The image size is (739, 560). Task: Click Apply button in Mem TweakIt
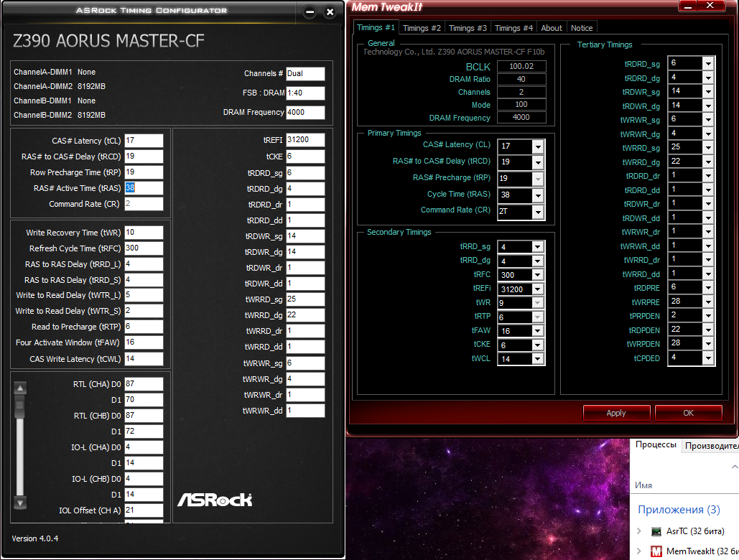coord(616,413)
